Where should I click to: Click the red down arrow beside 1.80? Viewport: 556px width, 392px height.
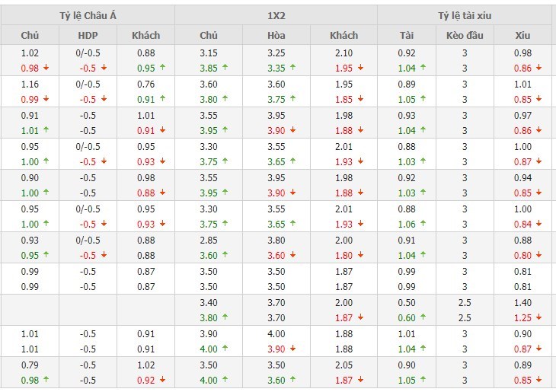point(359,255)
